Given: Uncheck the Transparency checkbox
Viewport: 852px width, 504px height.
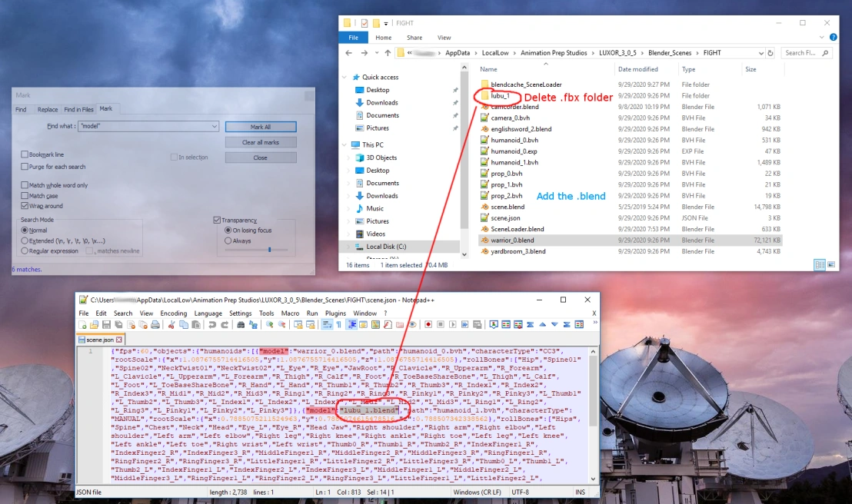Looking at the screenshot, I should pos(217,220).
